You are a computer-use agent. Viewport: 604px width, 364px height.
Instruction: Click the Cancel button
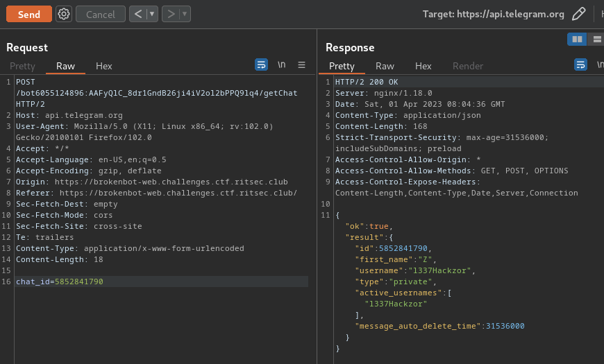(x=101, y=15)
